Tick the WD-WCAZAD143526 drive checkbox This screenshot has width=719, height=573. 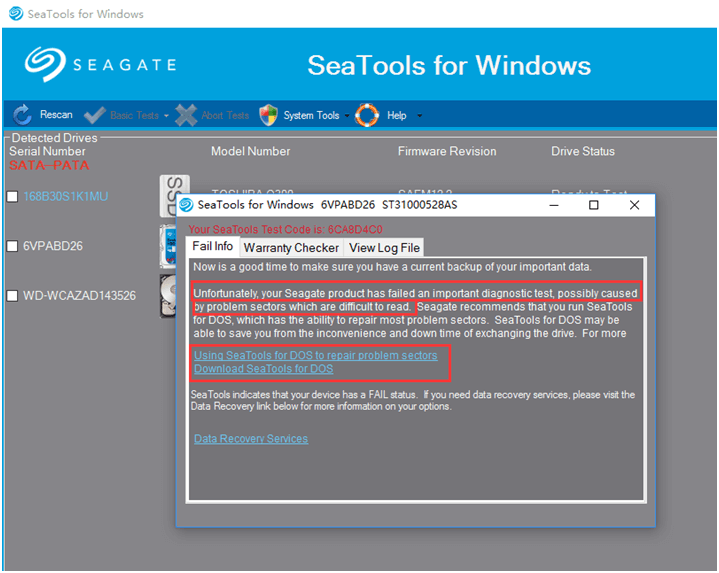click(x=12, y=296)
